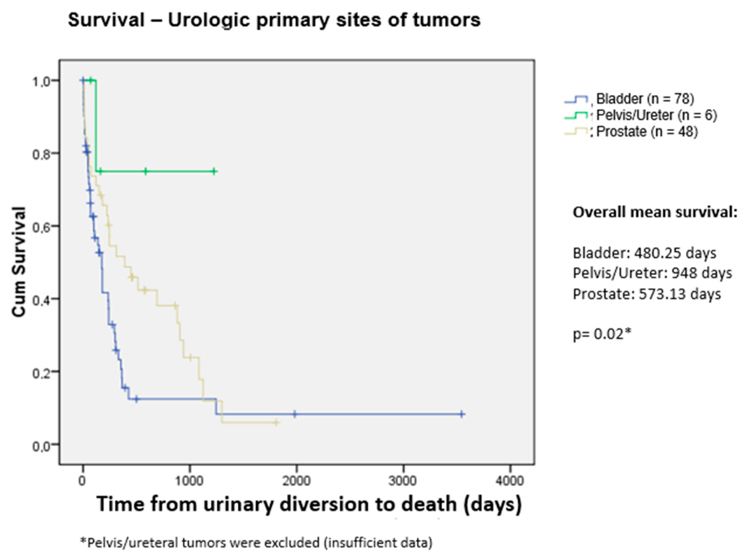Image resolution: width=746 pixels, height=560 pixels.
Task: Click the green curve's final censor mark
Action: [x=214, y=171]
